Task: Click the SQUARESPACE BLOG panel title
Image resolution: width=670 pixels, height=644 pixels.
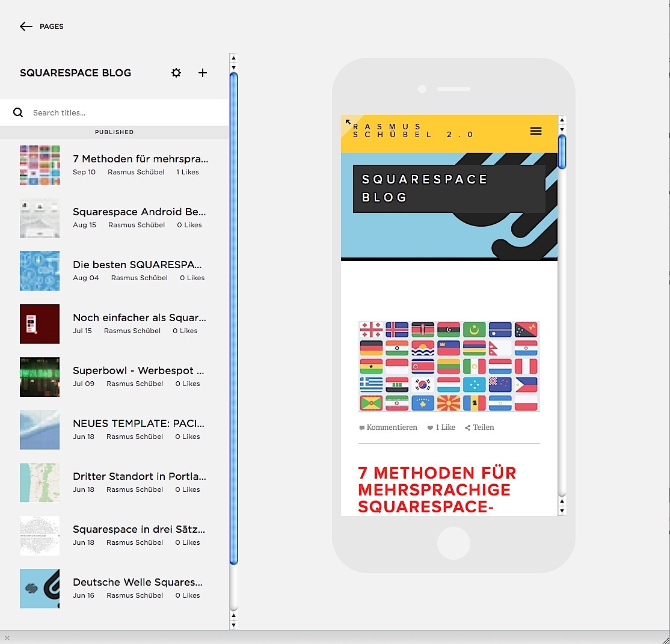Action: [x=76, y=73]
